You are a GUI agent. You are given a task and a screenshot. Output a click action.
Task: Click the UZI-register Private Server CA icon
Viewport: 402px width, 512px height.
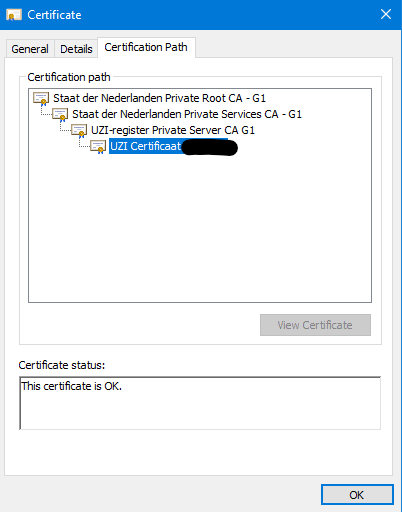79,131
